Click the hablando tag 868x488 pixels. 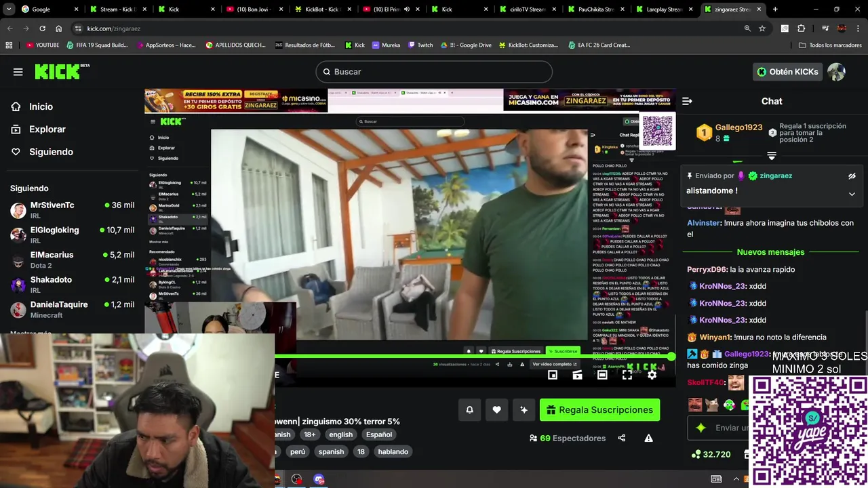393,451
